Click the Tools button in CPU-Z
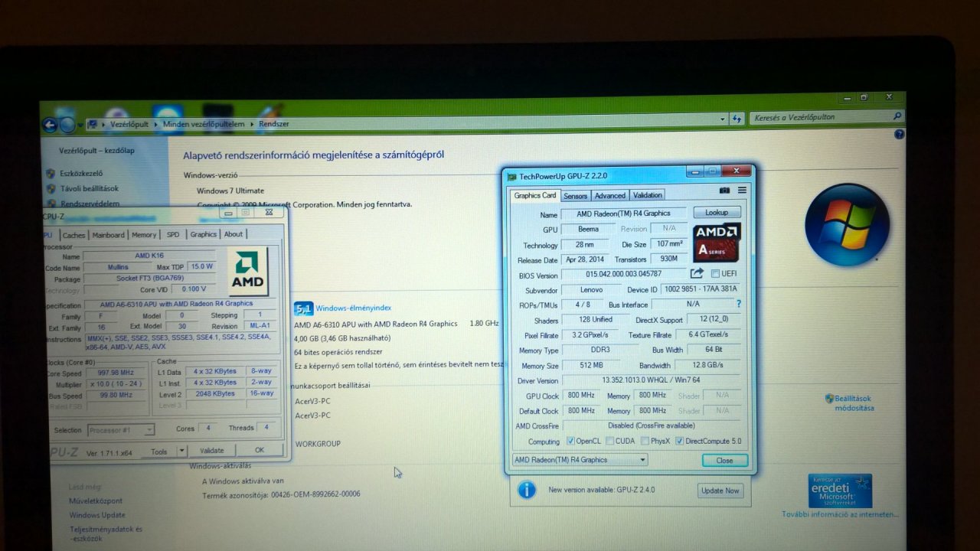Image resolution: width=980 pixels, height=551 pixels. (158, 452)
